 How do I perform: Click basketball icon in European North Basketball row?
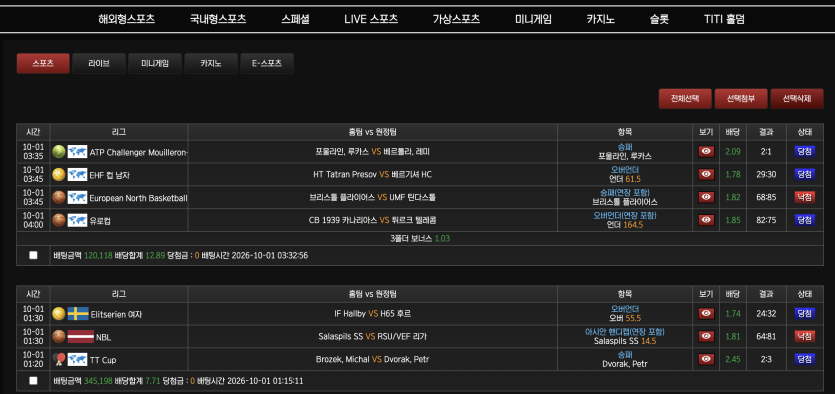pyautogui.click(x=59, y=198)
